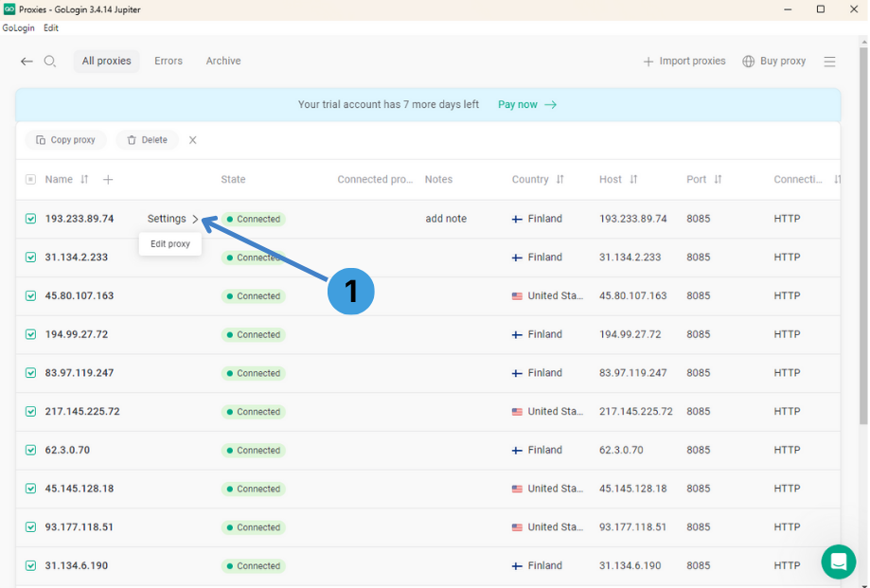Click the Notes column header
Viewport: 870px width, 588px height.
(x=438, y=179)
